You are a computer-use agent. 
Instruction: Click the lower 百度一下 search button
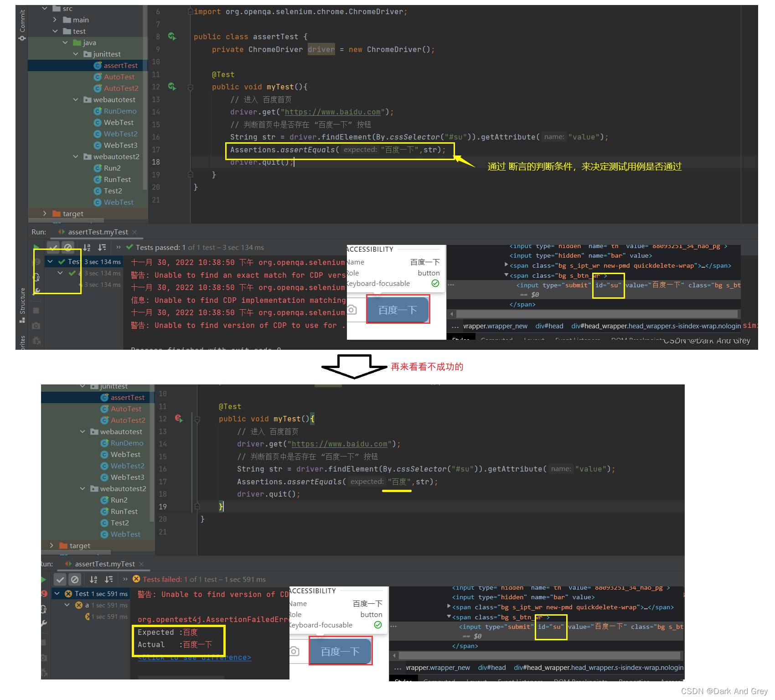coord(341,652)
